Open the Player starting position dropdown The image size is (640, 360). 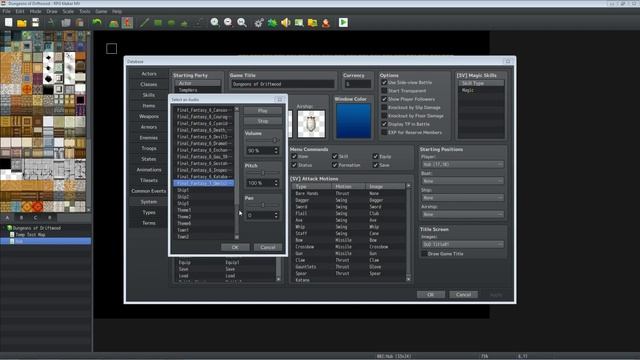tap(462, 164)
